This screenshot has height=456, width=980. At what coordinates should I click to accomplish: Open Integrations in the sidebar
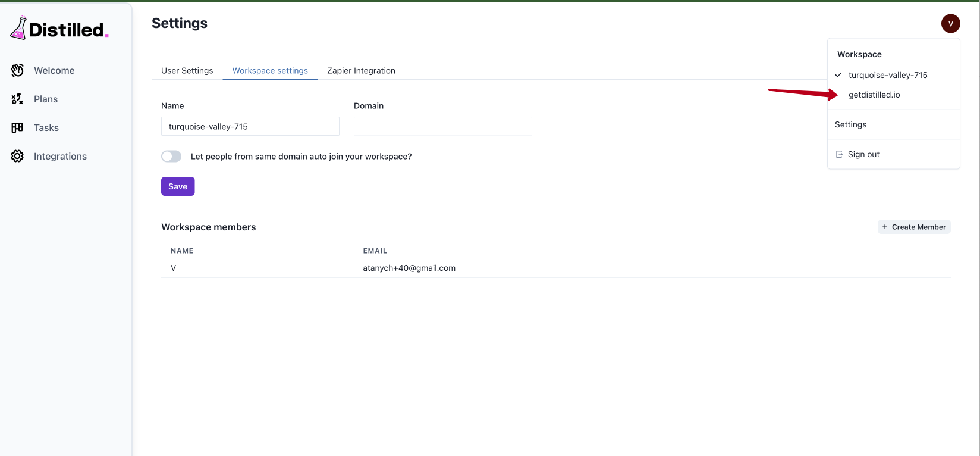[60, 156]
